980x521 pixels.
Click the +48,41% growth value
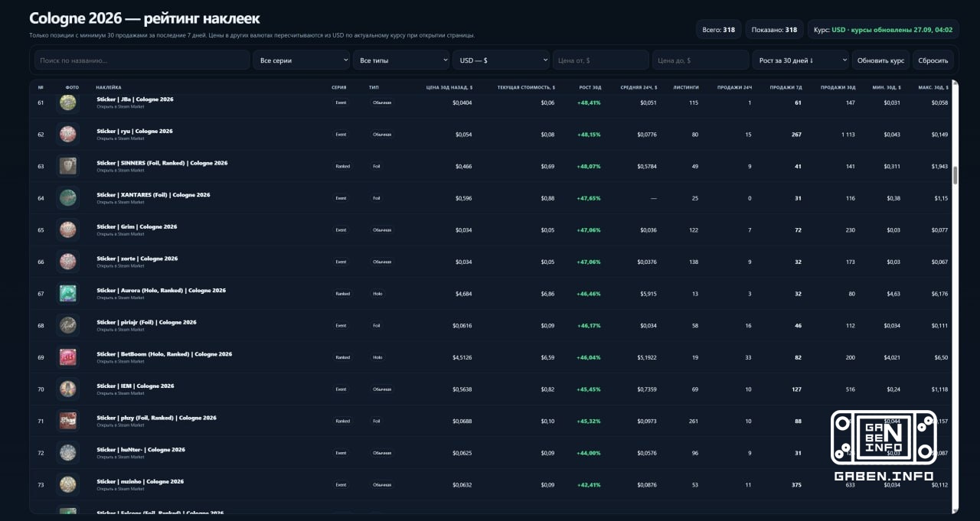[x=589, y=103]
